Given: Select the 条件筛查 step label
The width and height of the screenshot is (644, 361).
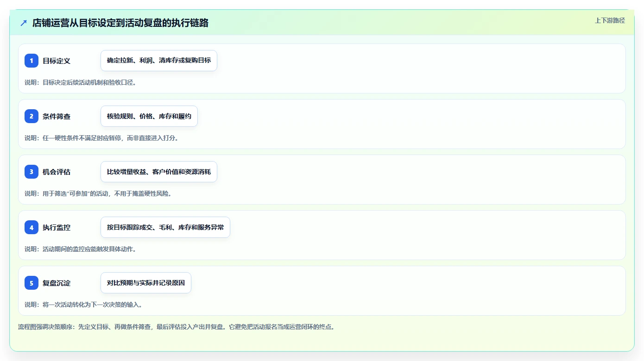Looking at the screenshot, I should point(57,116).
